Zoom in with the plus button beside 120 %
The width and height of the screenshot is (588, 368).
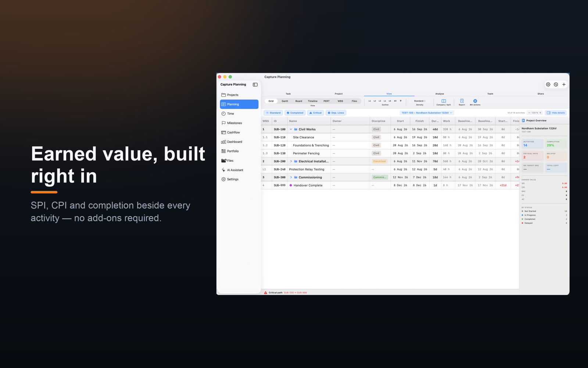540,113
